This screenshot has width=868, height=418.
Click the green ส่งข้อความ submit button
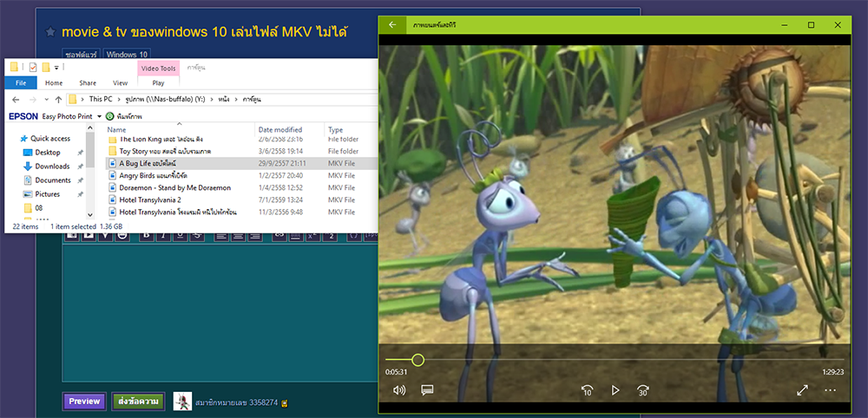[138, 402]
